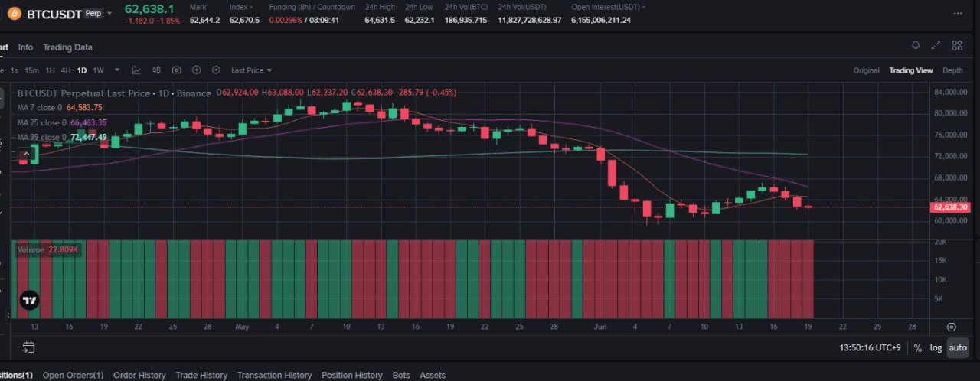Screen dimensions: 980x381
Task: Click the Funding (8h) / Countdown label
Action: coord(312,7)
